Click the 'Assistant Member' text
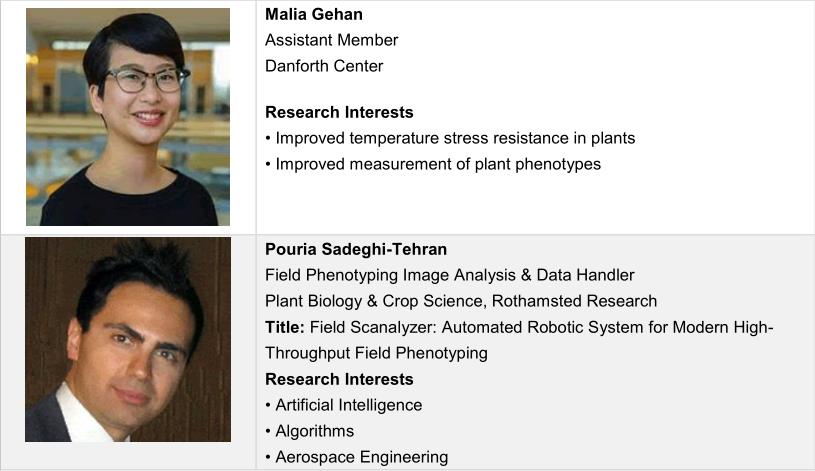 click(331, 40)
